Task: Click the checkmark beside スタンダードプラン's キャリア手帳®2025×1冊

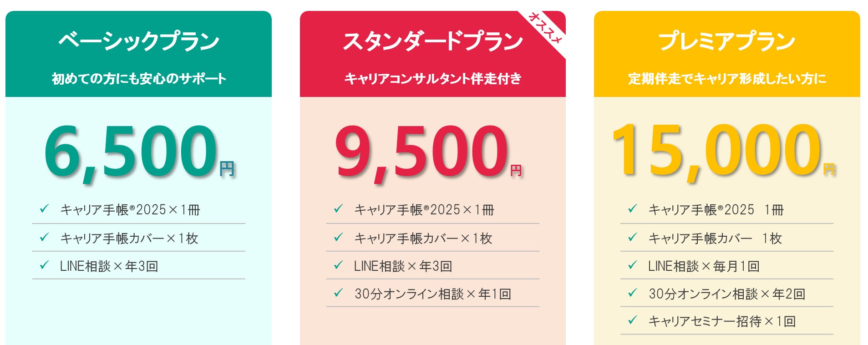Action: tap(338, 209)
